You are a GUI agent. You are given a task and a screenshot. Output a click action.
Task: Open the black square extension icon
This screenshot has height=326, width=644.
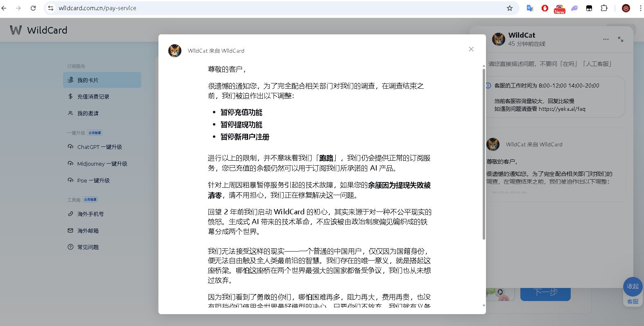589,8
